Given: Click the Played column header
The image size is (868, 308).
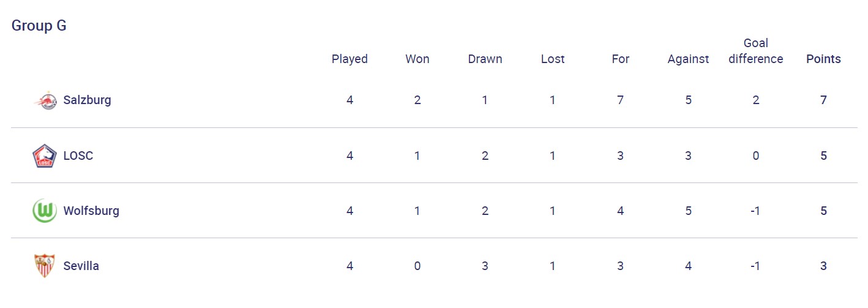Looking at the screenshot, I should click(350, 59).
